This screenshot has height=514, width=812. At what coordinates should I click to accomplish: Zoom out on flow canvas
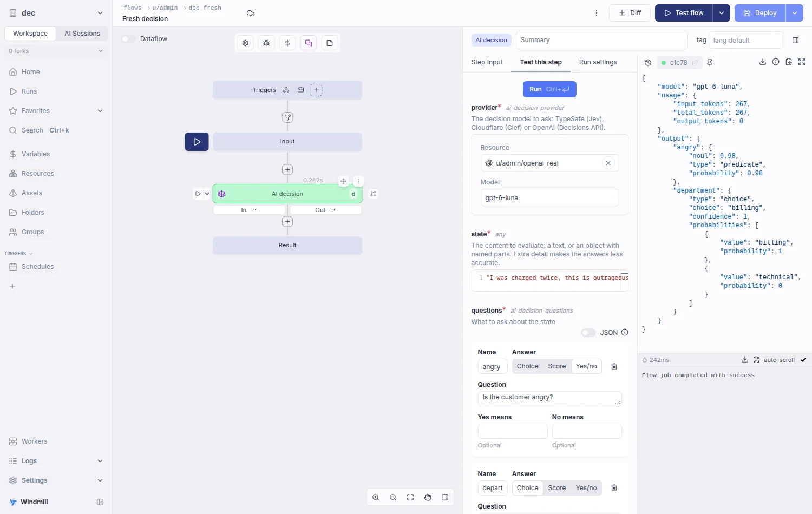pos(393,497)
